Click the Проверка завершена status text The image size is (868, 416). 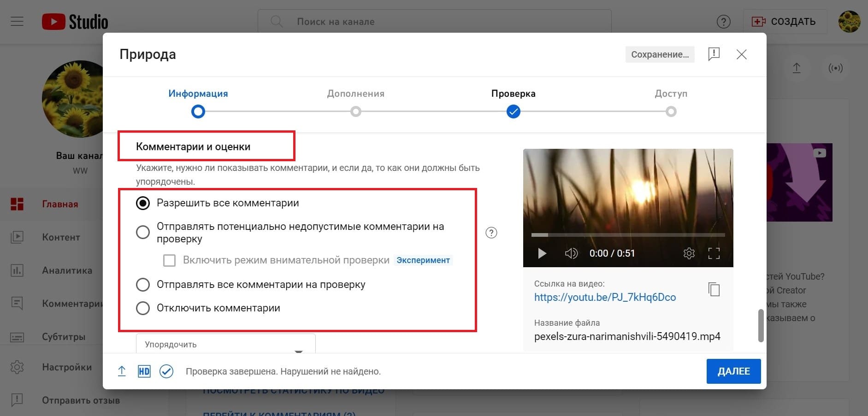click(283, 371)
